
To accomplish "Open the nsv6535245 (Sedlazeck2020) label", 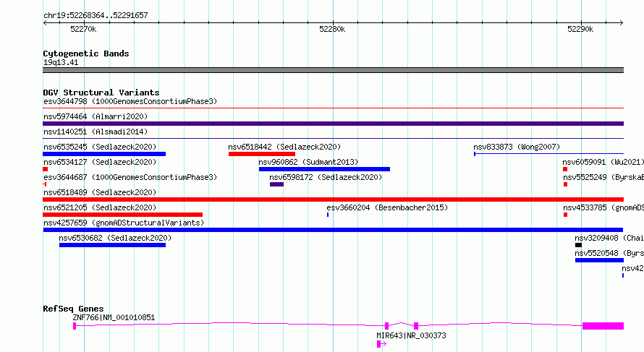I will (100, 147).
